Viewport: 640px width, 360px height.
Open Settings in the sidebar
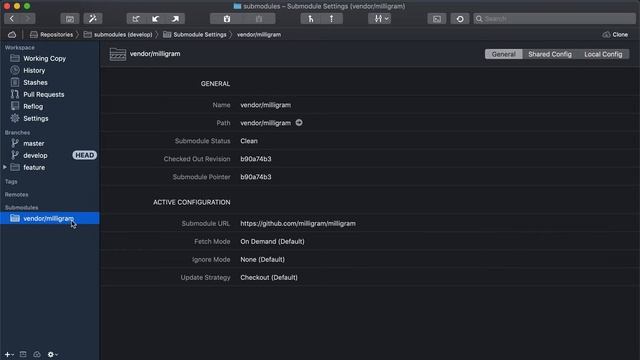pos(49,118)
